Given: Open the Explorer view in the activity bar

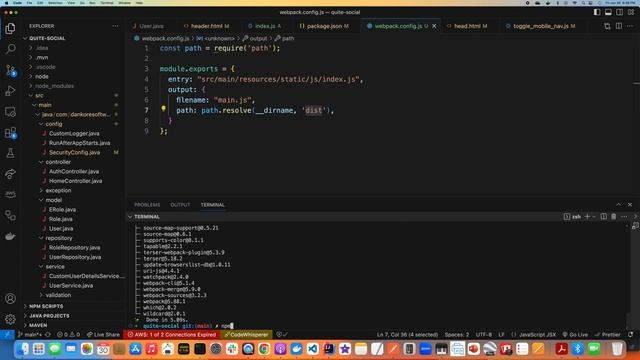Looking at the screenshot, I should coord(10,28).
